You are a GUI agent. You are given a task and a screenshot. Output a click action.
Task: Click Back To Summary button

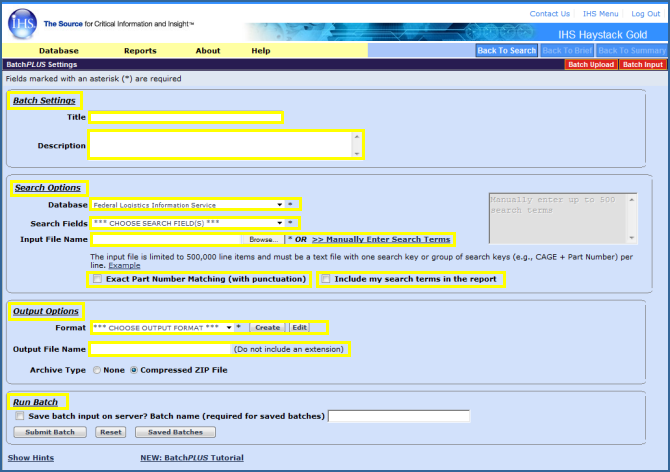[x=632, y=50]
